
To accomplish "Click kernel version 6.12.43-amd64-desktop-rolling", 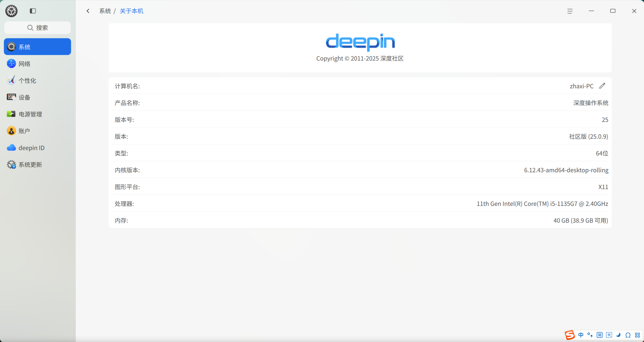I will click(566, 170).
